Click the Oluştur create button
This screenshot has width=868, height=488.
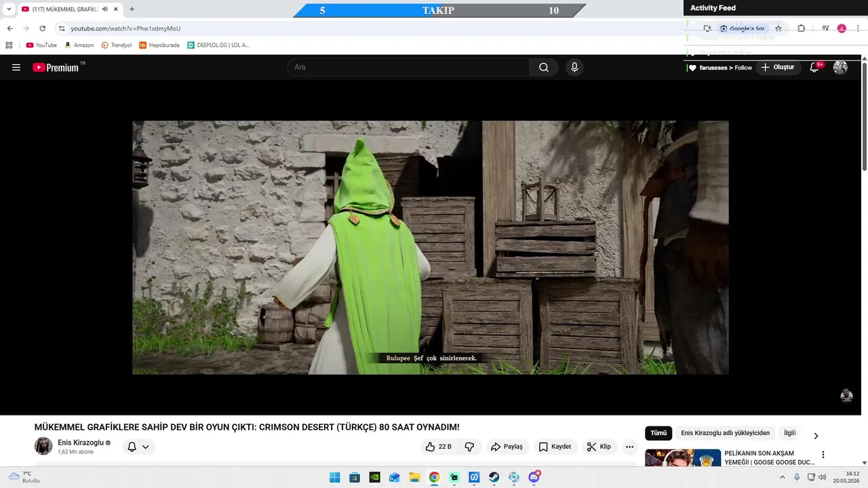click(778, 67)
